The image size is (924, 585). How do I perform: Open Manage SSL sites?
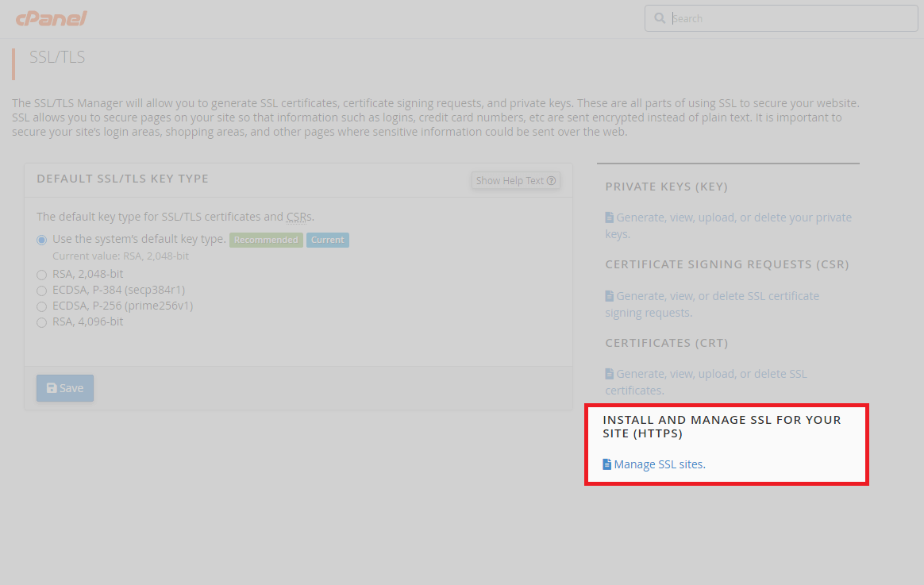coord(660,464)
